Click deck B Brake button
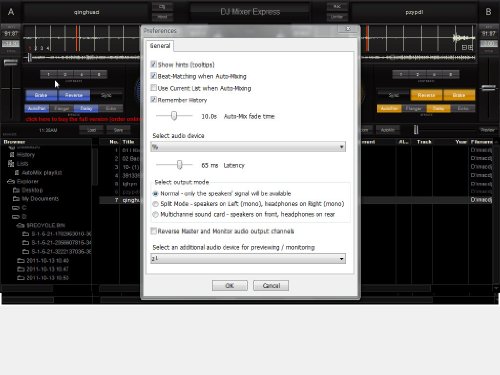Viewport: 500px width, 375px height. 459,95
